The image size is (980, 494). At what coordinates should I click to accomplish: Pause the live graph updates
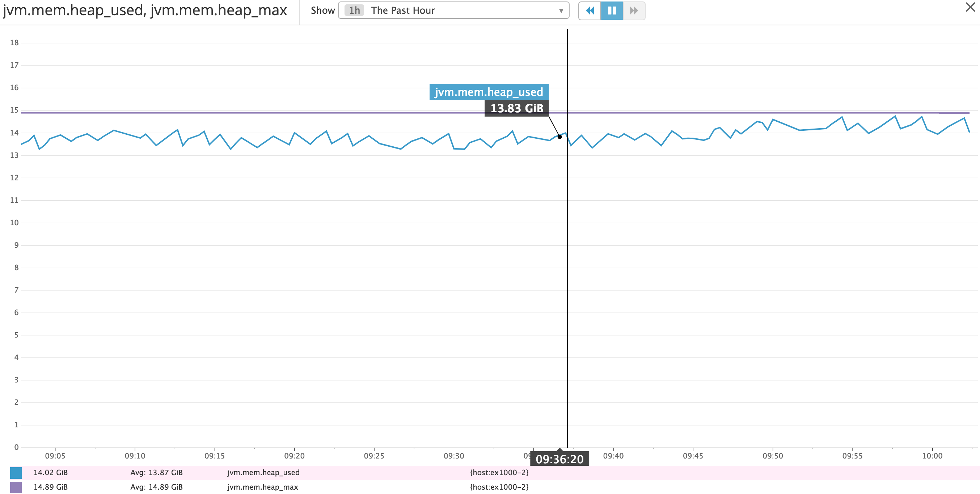coord(612,11)
